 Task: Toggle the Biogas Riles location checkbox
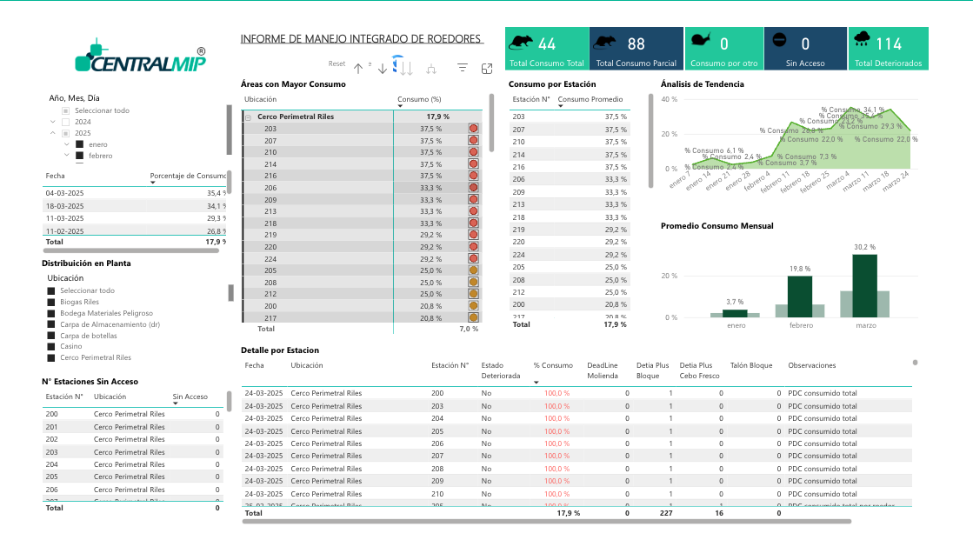(51, 302)
